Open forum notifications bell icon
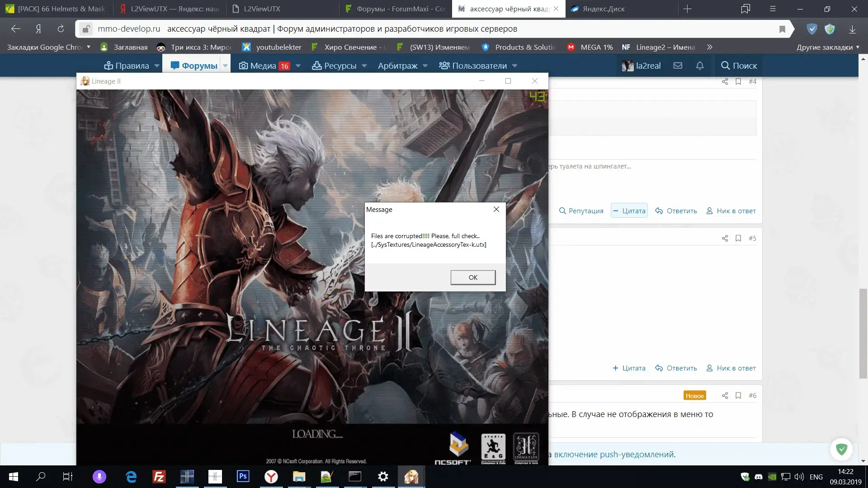The image size is (868, 488). coord(700,66)
